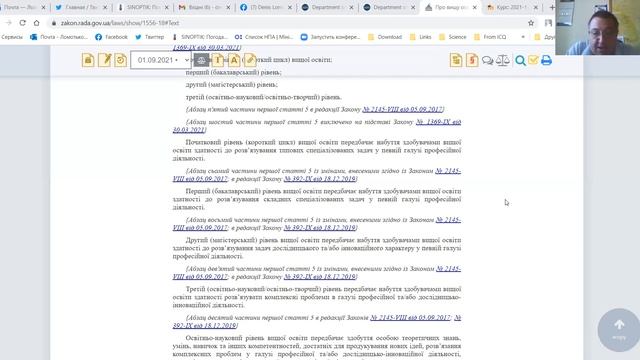Viewport: 640px width, 360px height.
Task: Bookmark this page with star icon
Action: click(531, 23)
